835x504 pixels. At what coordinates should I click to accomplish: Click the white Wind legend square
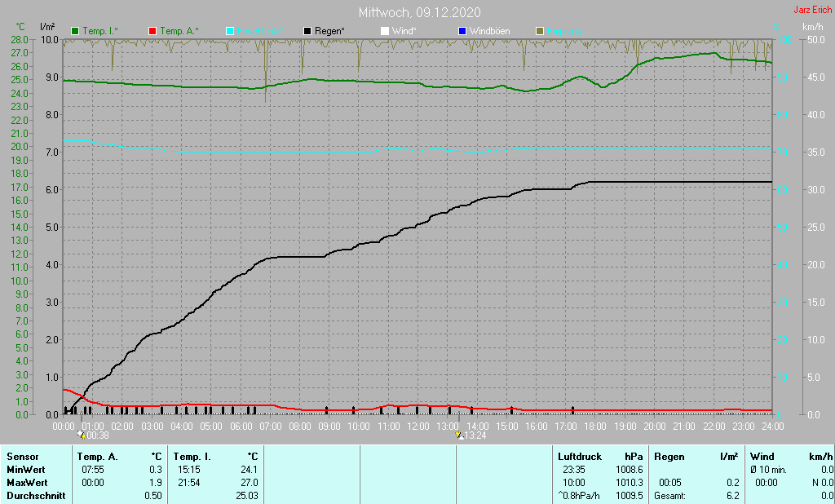pyautogui.click(x=385, y=31)
